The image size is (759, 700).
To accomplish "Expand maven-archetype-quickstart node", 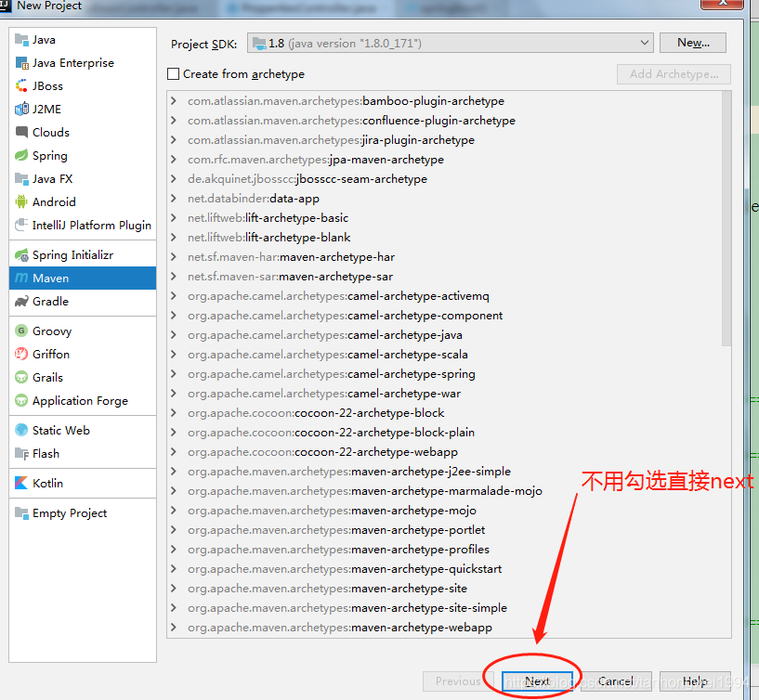I will coord(174,569).
